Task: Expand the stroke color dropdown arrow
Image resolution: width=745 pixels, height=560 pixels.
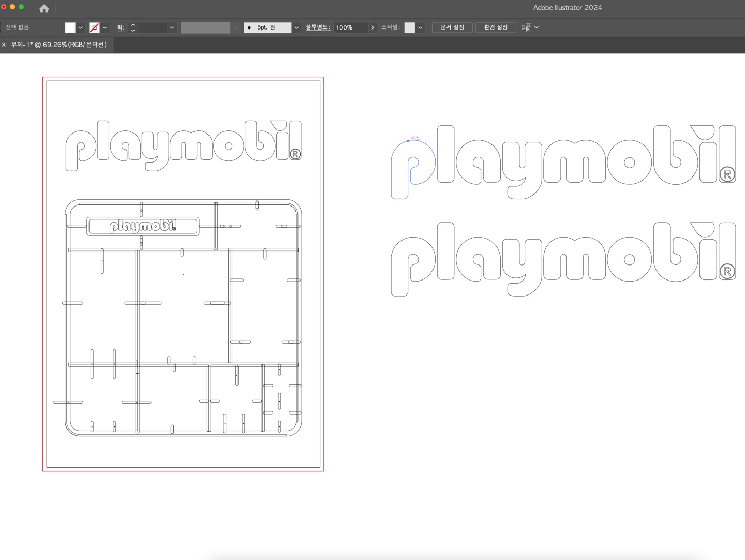Action: tap(105, 27)
